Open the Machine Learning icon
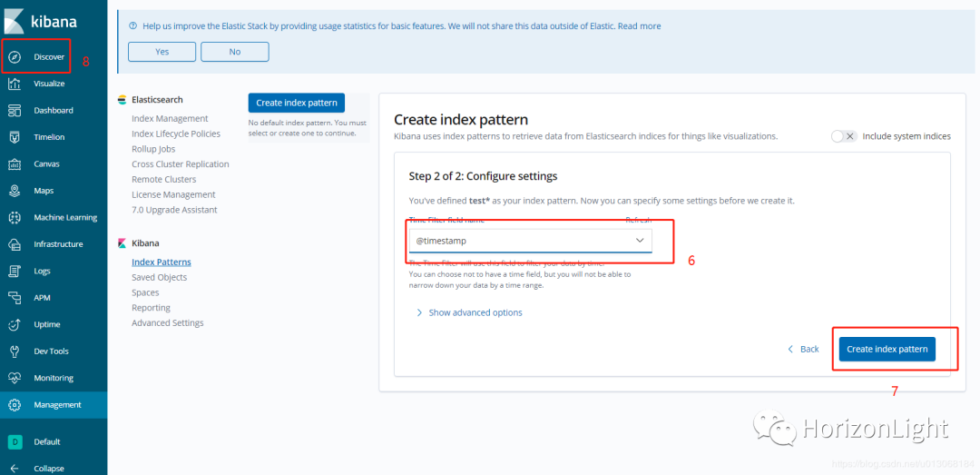This screenshot has width=980, height=475. click(15, 218)
